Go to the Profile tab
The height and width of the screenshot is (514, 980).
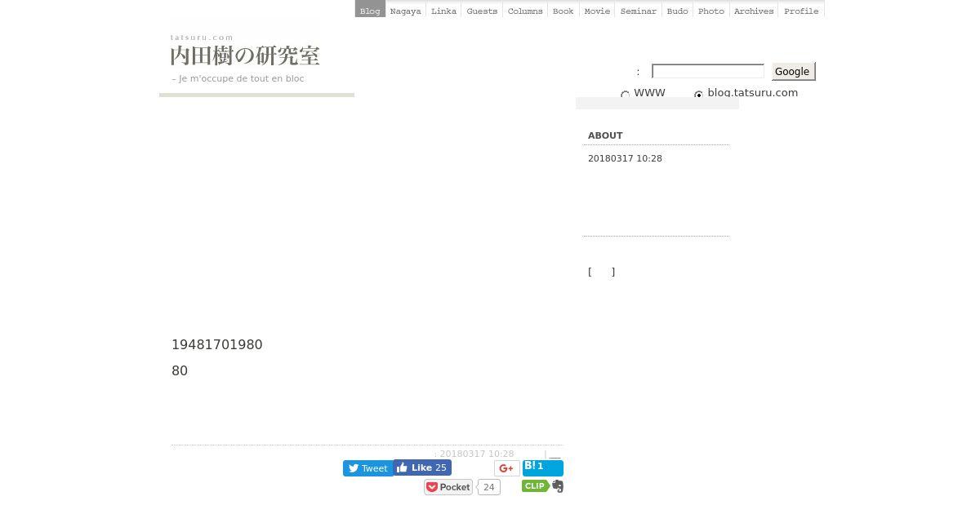point(801,10)
